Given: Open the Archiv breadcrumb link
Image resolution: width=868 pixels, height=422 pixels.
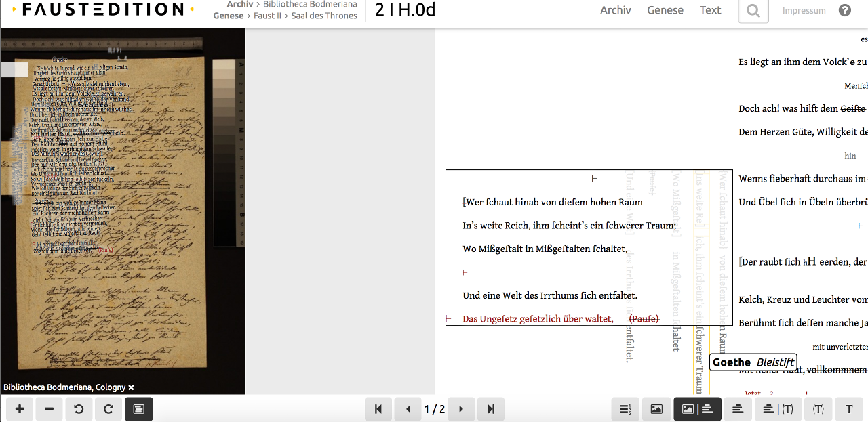Looking at the screenshot, I should [x=240, y=4].
